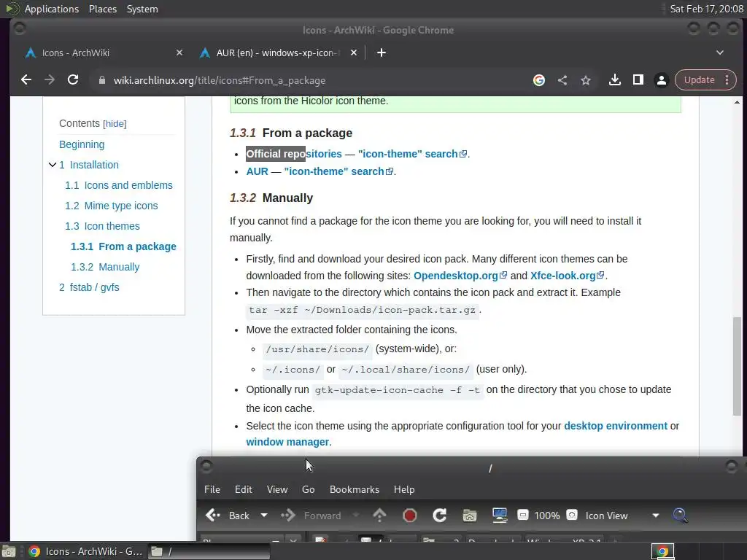Go back in Chrome browser history

26,80
